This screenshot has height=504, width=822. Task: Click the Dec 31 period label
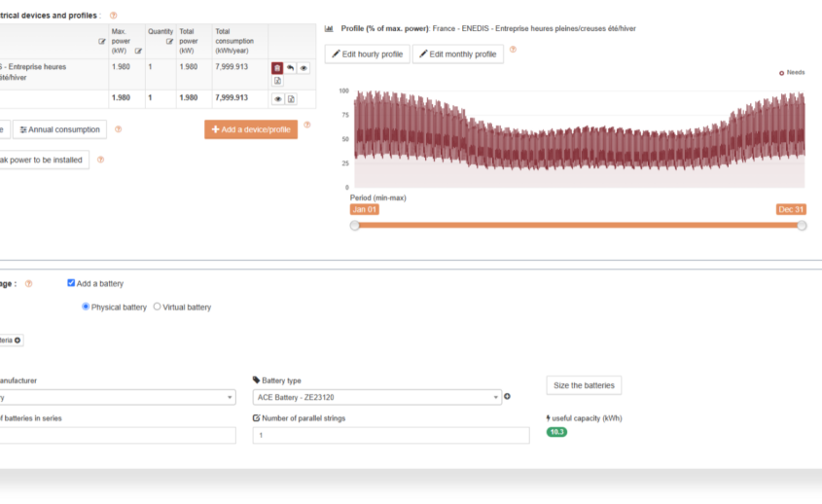coord(791,210)
